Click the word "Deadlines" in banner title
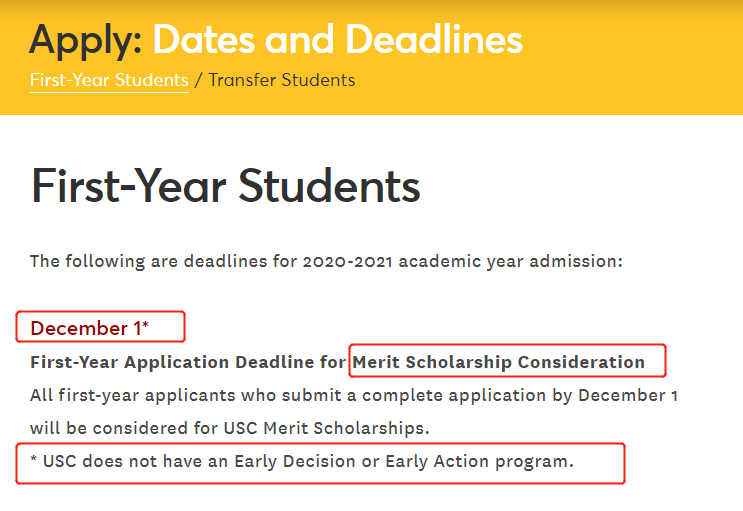 [x=434, y=40]
